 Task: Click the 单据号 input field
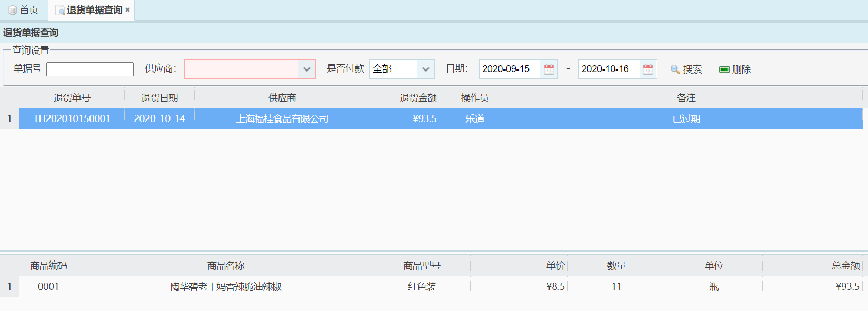(x=90, y=69)
